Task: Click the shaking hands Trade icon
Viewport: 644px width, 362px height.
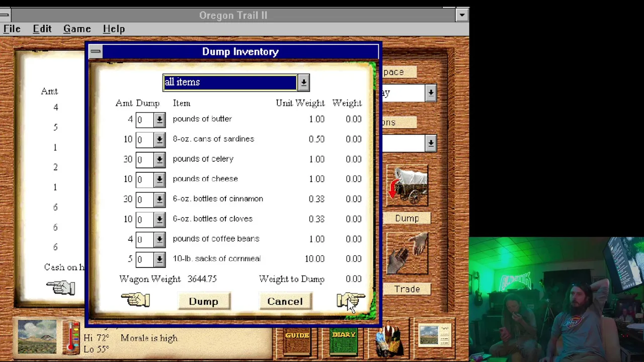Action: click(x=407, y=254)
